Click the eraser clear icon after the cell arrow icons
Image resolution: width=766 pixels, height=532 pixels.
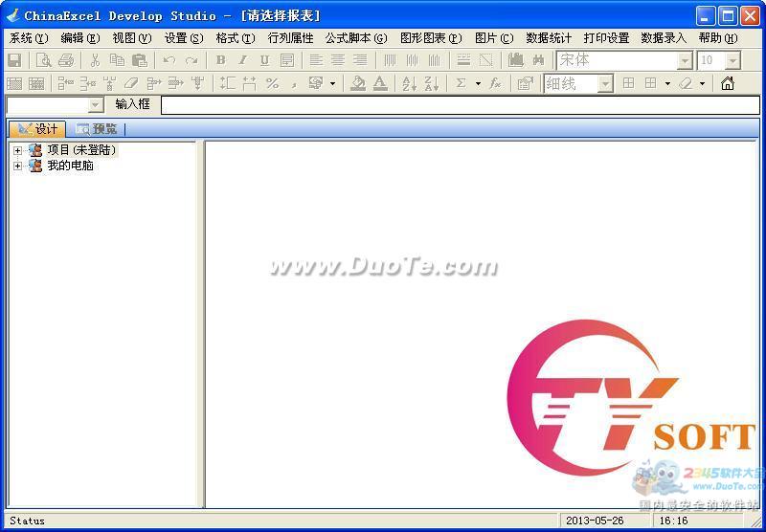click(x=131, y=84)
